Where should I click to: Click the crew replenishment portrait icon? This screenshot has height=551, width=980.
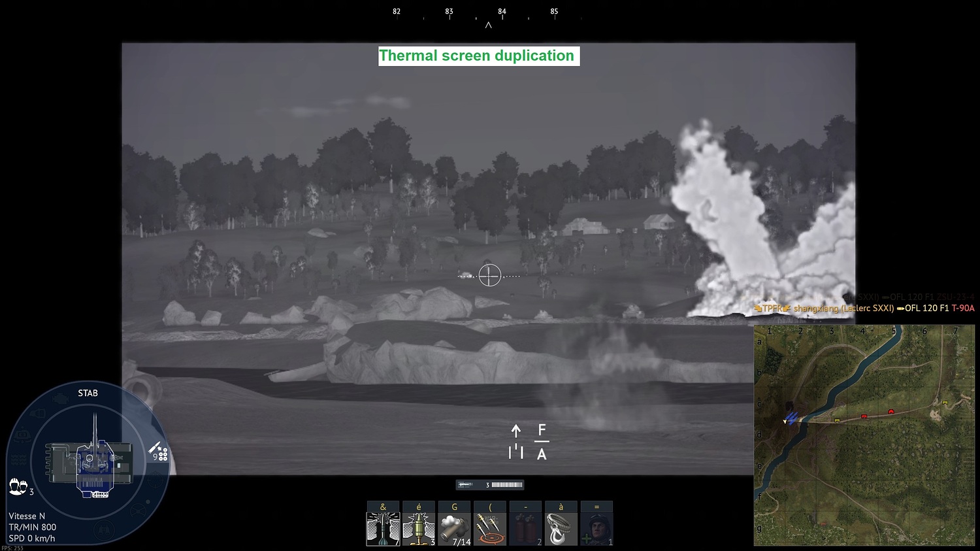597,529
